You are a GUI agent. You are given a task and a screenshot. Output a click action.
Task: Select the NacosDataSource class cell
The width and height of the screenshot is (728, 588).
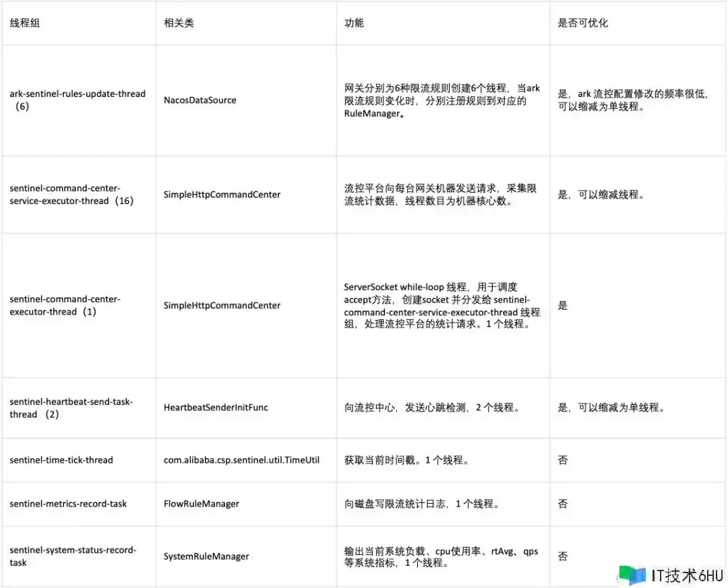coord(200,100)
